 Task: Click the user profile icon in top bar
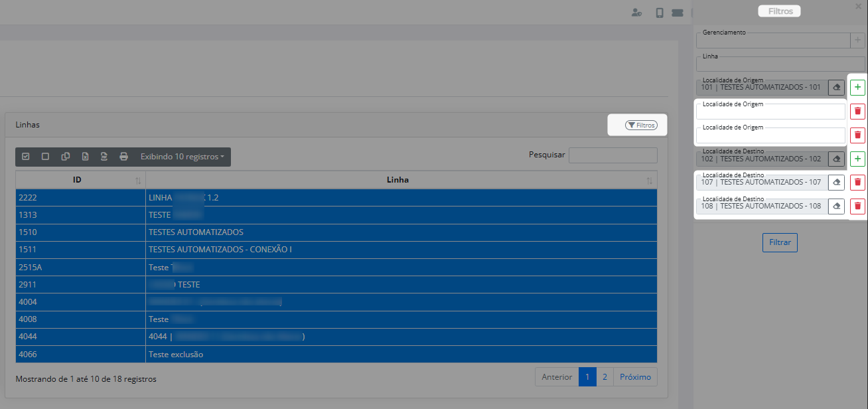click(x=637, y=13)
